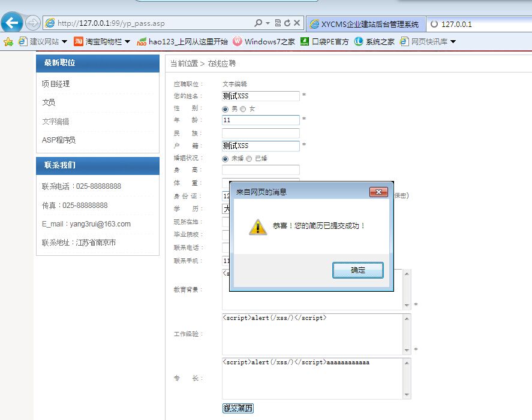Click the 年龄 input field

pyautogui.click(x=260, y=120)
